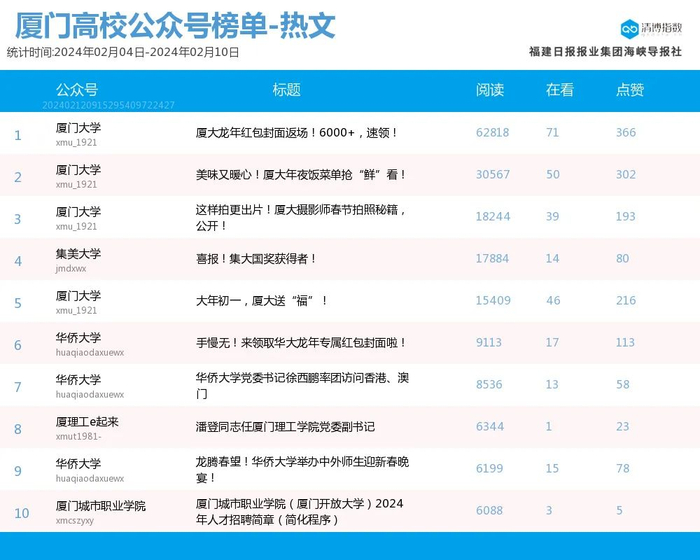The height and width of the screenshot is (560, 700).
Task: Click the read count 15409
Action: point(493,301)
